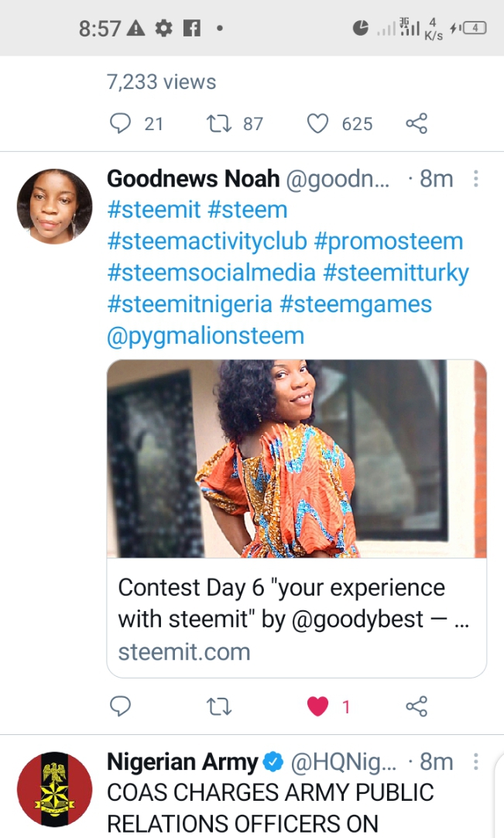This screenshot has height=838, width=504.
Task: Open the #steemitnigeria hashtag
Action: 190,304
